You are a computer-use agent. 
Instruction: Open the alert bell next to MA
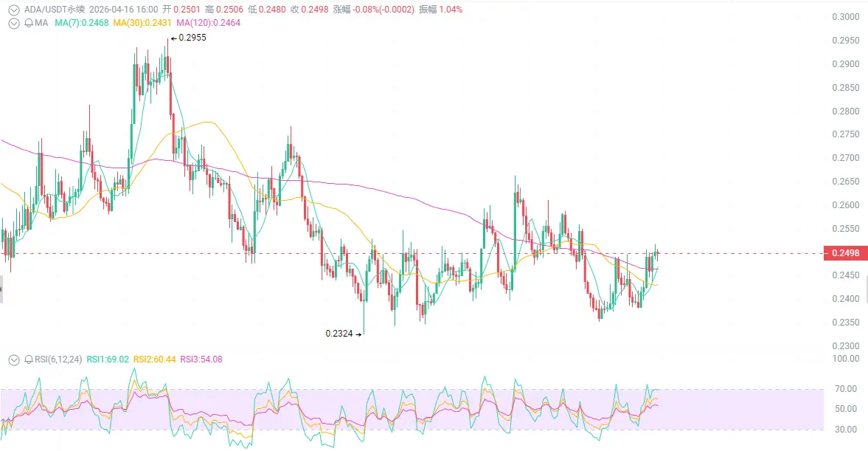(x=29, y=24)
